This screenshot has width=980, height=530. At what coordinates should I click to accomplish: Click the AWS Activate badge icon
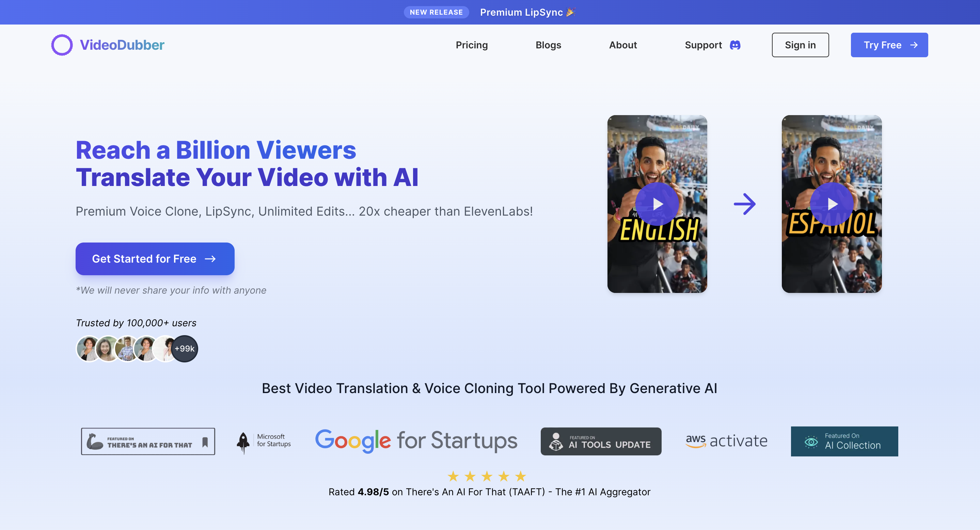726,440
